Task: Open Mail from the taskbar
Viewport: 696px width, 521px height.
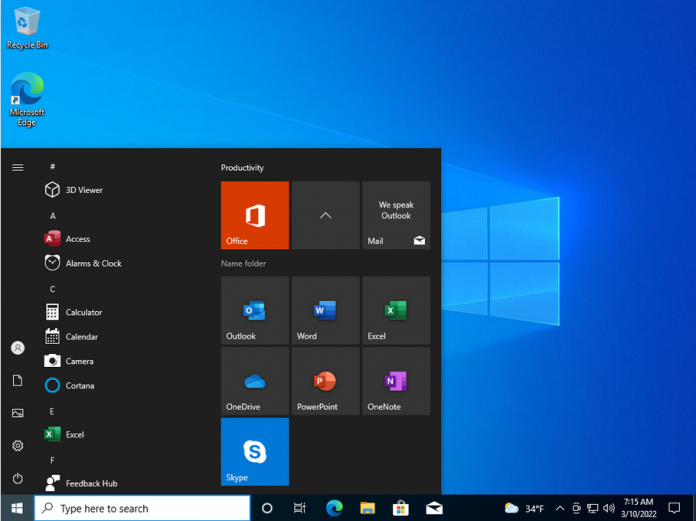Action: coord(434,508)
